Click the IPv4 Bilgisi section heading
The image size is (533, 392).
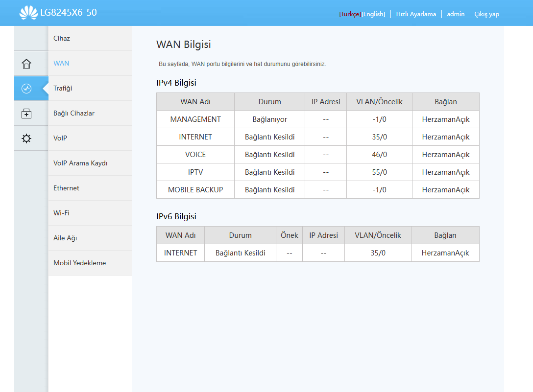tap(176, 83)
